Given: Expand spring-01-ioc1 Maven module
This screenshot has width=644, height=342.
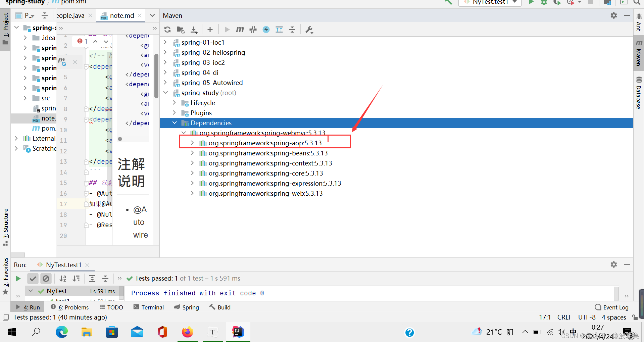Looking at the screenshot, I should coord(165,42).
